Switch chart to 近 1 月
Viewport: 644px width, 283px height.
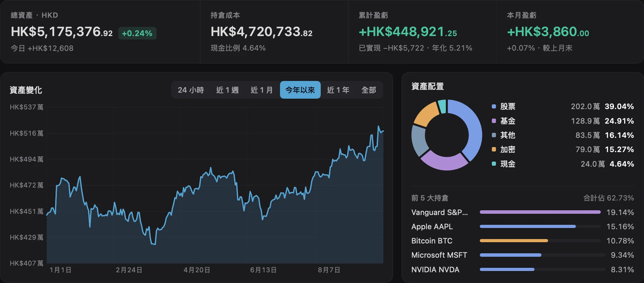[262, 90]
